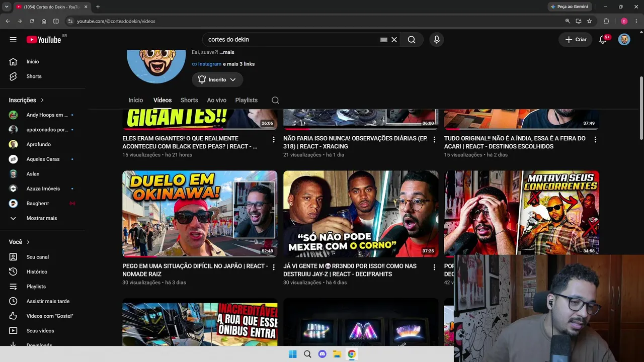Click the Criar button

[576, 40]
